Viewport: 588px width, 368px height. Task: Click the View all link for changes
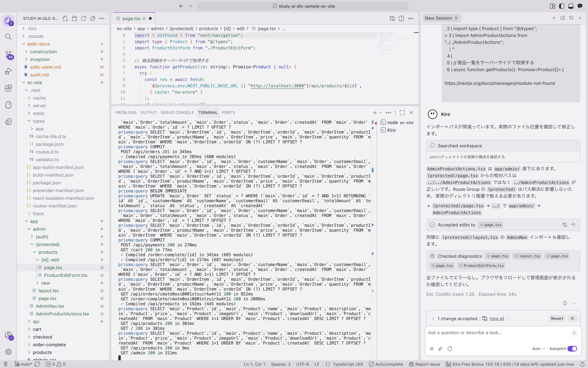[497, 319]
